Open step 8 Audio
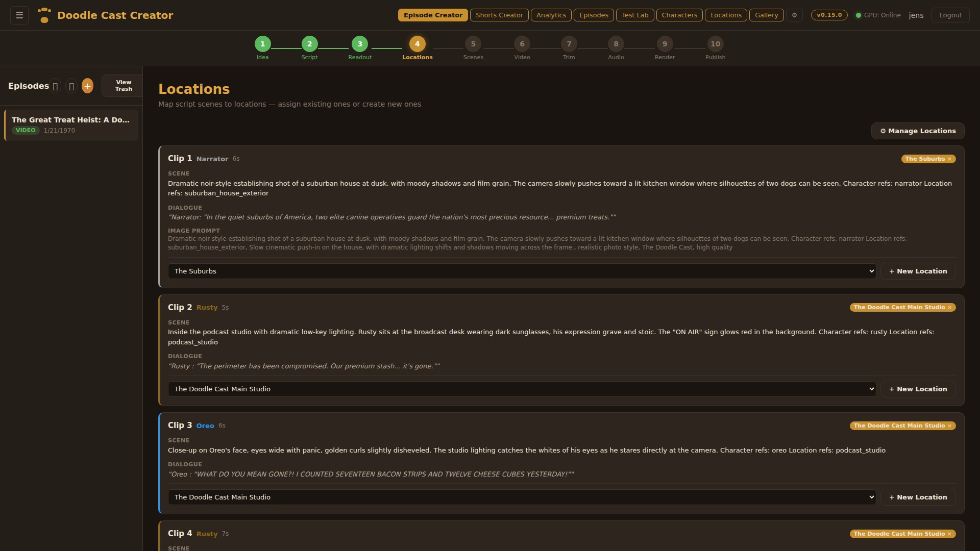The image size is (980, 551). tap(616, 43)
